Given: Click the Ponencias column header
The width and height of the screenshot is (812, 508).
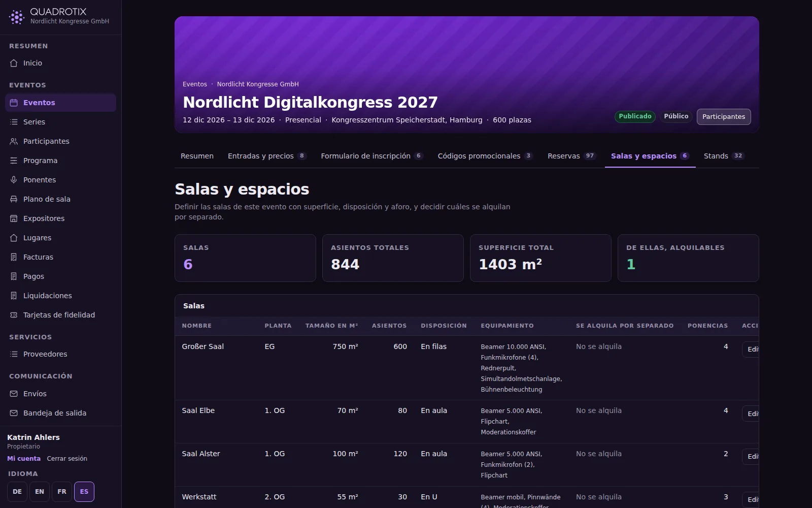Looking at the screenshot, I should click(x=707, y=326).
